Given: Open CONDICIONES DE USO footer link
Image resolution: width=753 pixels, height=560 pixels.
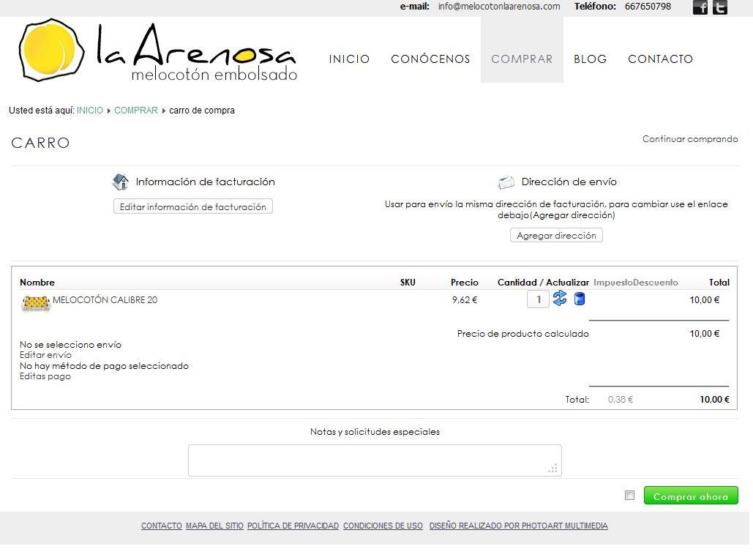Looking at the screenshot, I should click(383, 526).
